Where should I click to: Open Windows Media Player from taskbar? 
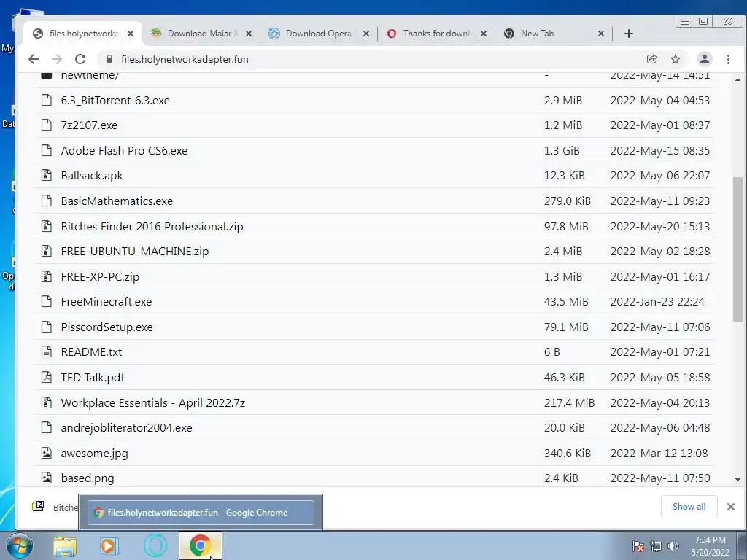point(109,545)
